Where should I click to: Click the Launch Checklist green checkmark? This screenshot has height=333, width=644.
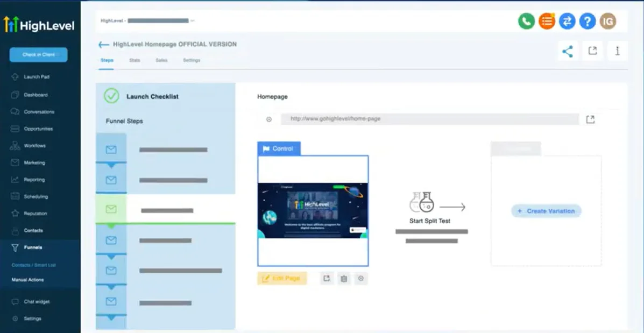[x=111, y=96]
